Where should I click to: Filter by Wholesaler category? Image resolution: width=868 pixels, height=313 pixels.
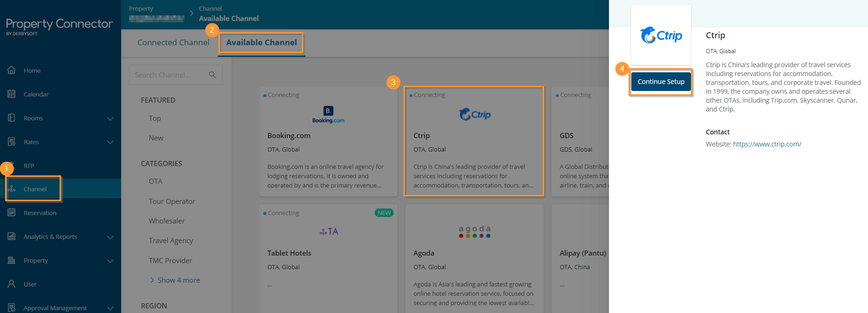coord(167,221)
